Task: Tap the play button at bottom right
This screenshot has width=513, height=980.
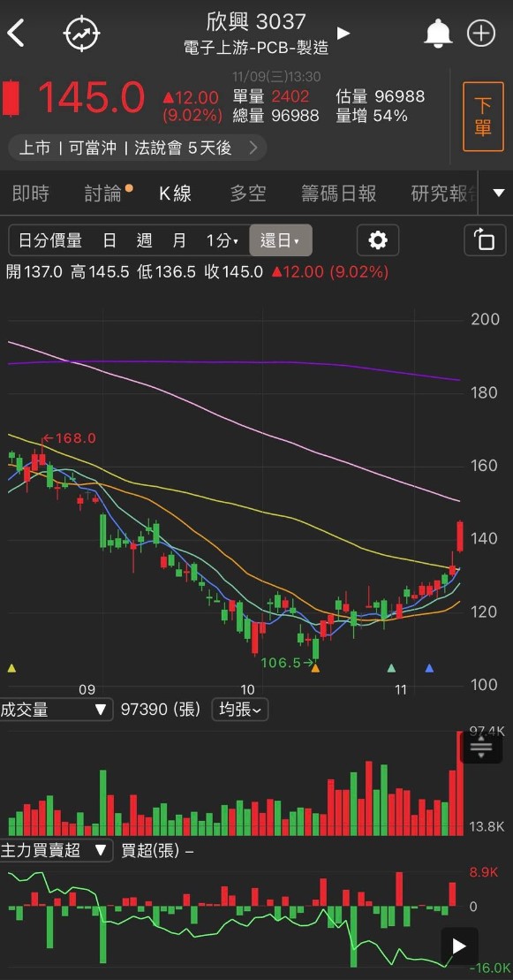Action: click(x=458, y=946)
